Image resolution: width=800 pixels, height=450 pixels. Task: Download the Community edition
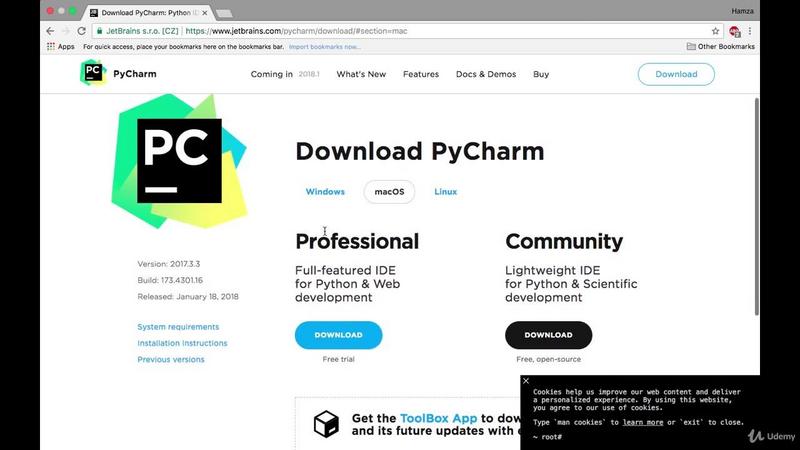click(x=548, y=335)
